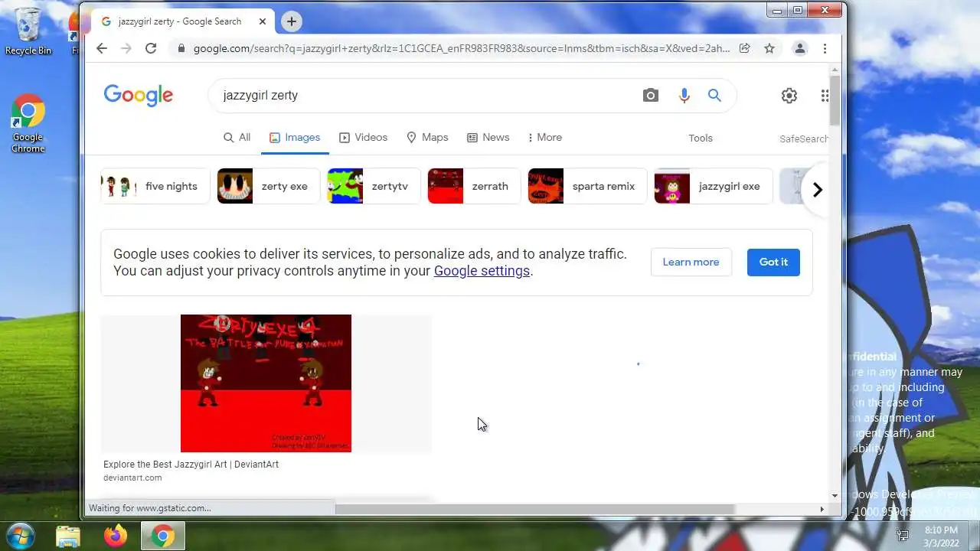Submit search with the magnifier icon
980x551 pixels.
[x=714, y=96]
